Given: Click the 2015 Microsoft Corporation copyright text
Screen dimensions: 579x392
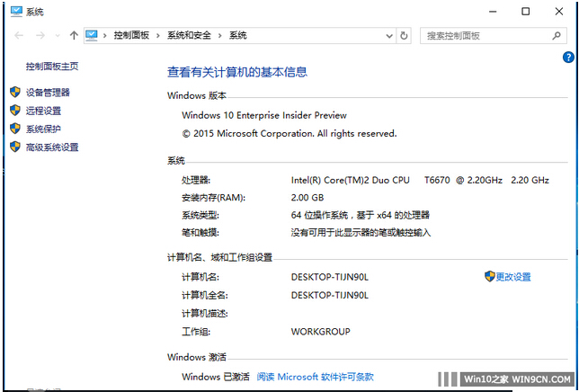Looking at the screenshot, I should (x=289, y=134).
